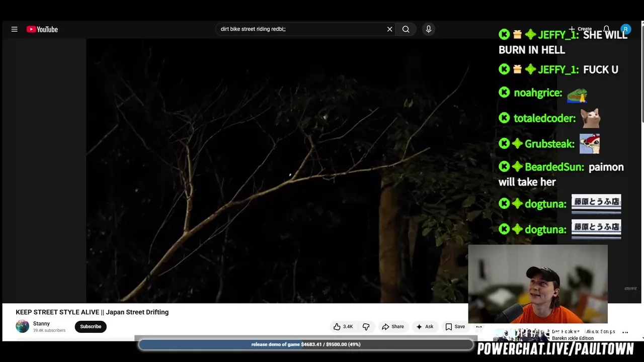
Task: Click the magnifier search button
Action: point(406,29)
